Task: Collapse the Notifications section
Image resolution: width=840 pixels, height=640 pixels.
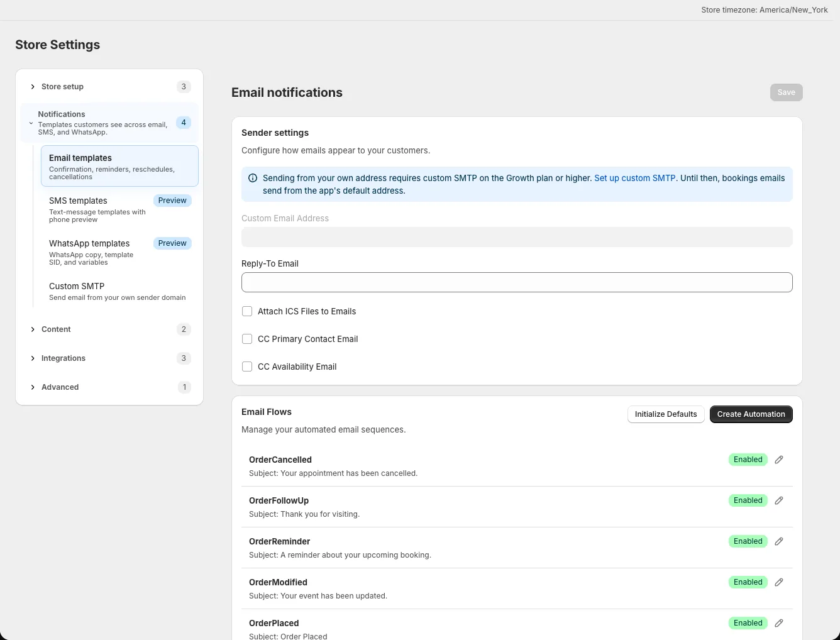Action: point(109,123)
